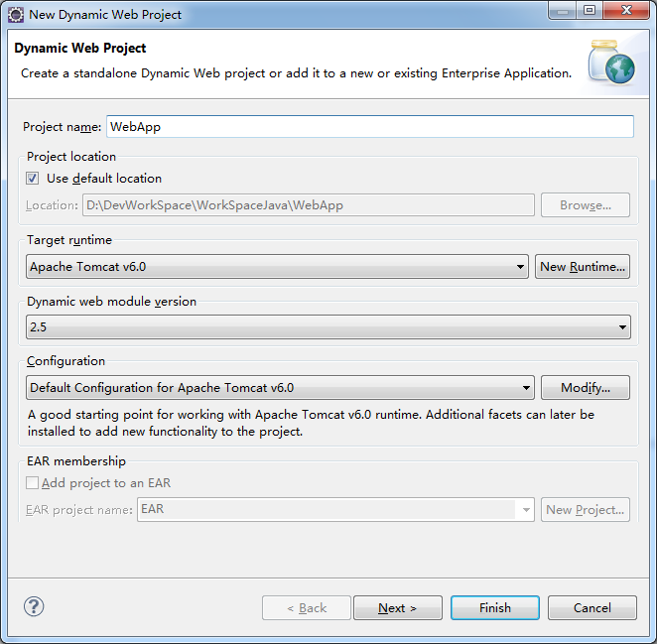Open the EAR project name dropdown arrow
Image resolution: width=657 pixels, height=644 pixels.
click(526, 509)
